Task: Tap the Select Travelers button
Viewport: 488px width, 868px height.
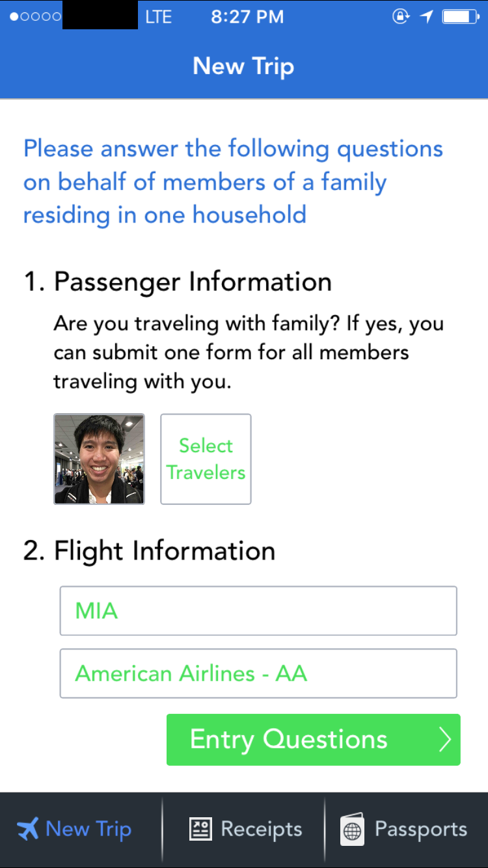Action: [206, 459]
